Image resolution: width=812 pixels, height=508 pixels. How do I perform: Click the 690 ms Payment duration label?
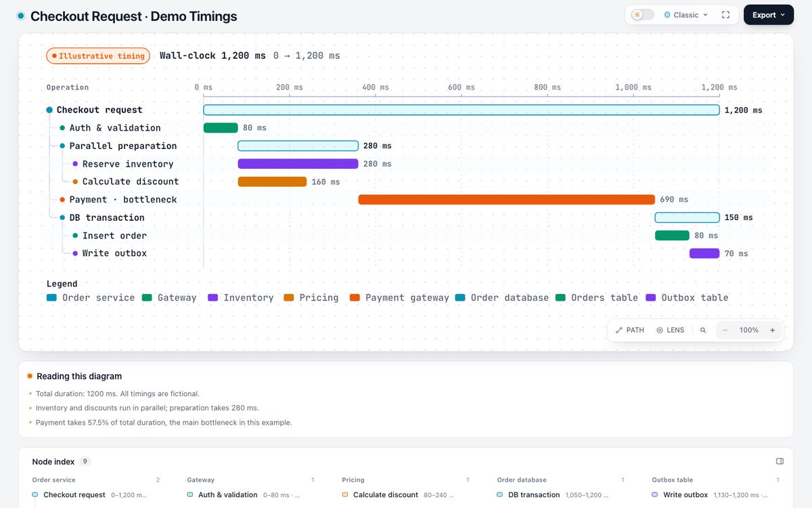(674, 200)
